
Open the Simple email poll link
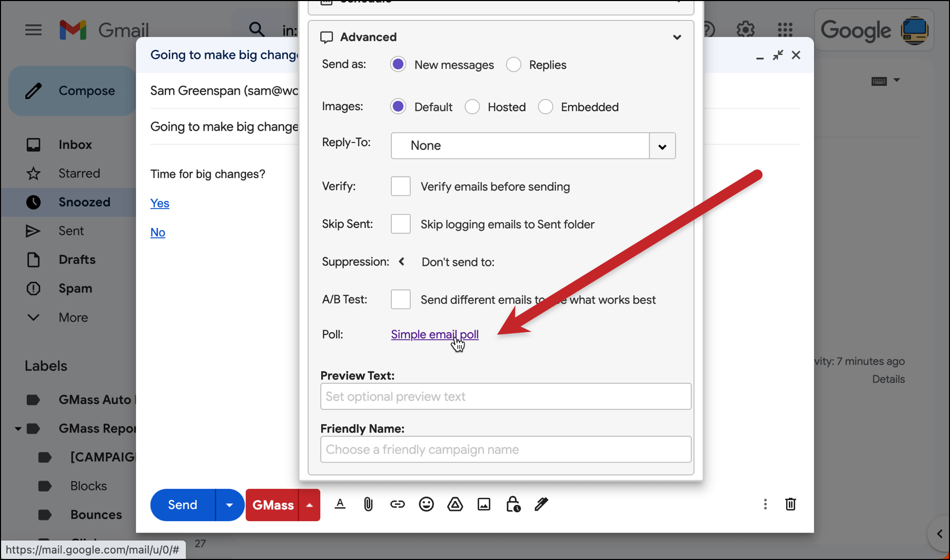(x=434, y=334)
